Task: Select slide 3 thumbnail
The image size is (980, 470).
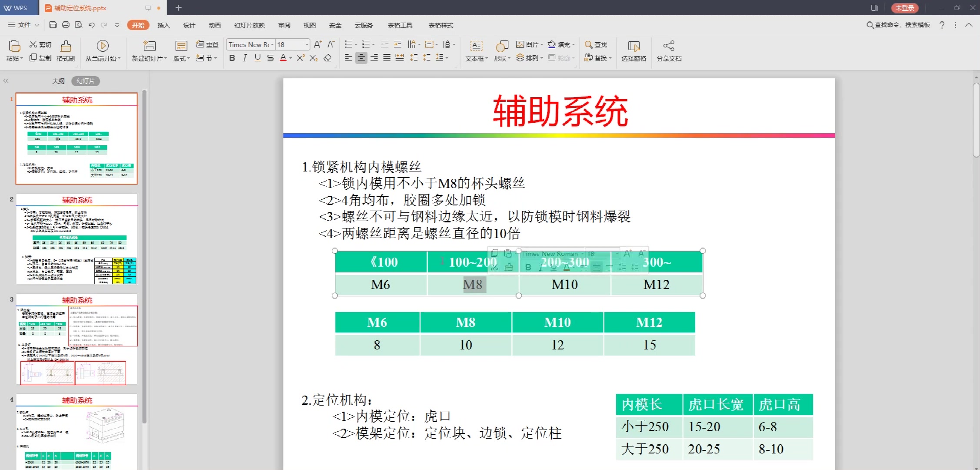Action: (x=77, y=339)
